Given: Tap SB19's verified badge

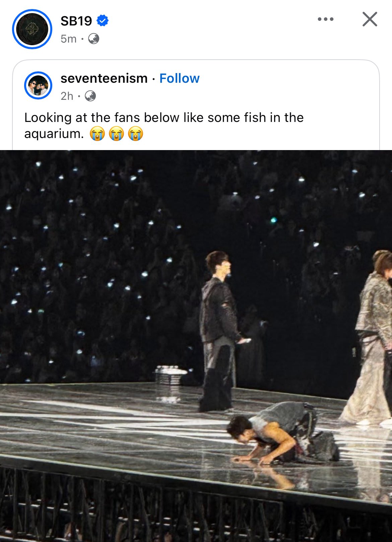Looking at the screenshot, I should click(x=103, y=21).
